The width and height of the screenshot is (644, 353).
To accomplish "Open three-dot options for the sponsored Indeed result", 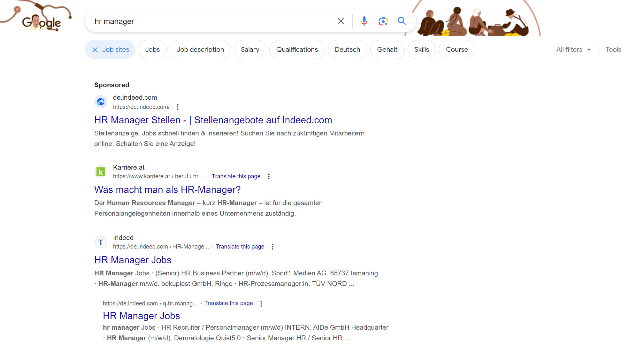I will pos(178,107).
